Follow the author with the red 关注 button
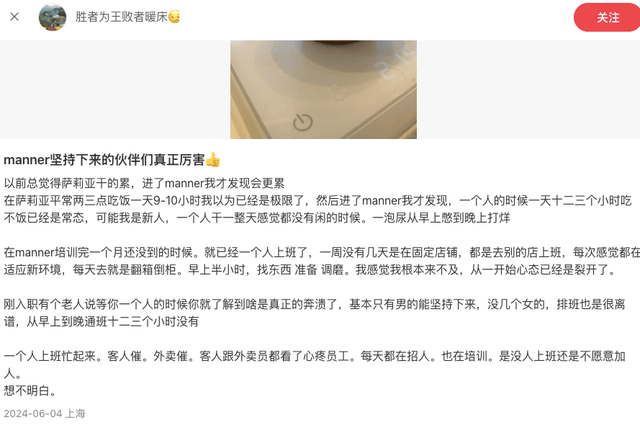 coord(607,17)
